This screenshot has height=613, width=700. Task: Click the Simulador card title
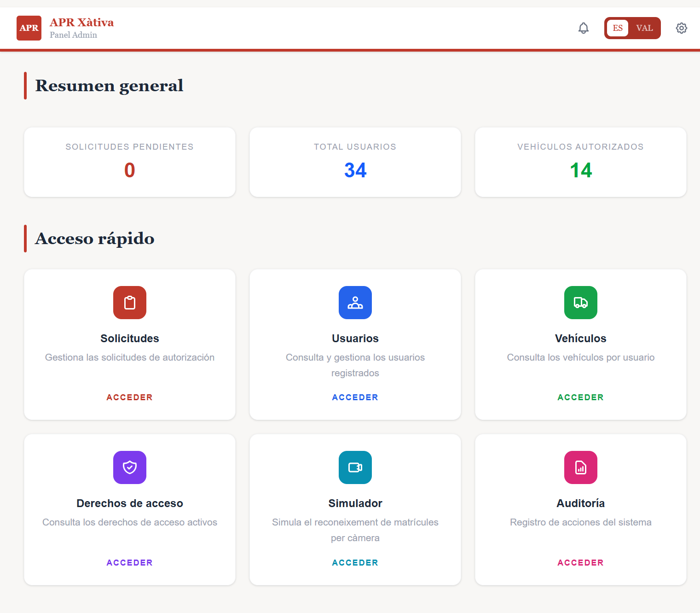pos(355,503)
